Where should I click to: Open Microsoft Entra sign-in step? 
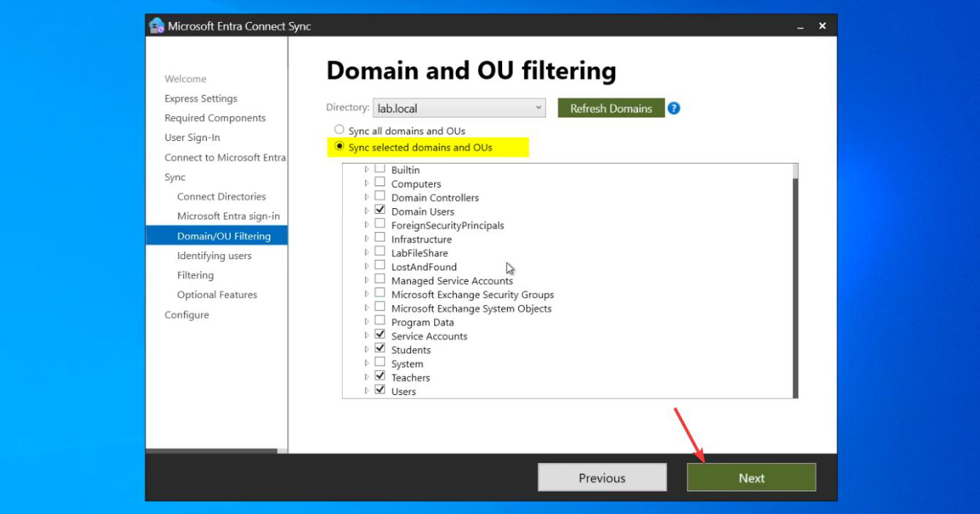pyautogui.click(x=229, y=216)
